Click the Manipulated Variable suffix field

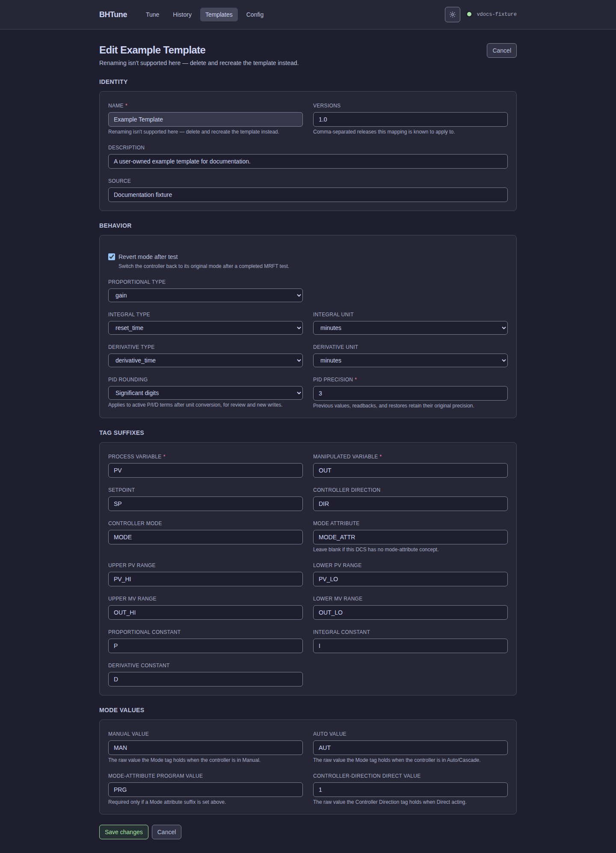pos(410,470)
